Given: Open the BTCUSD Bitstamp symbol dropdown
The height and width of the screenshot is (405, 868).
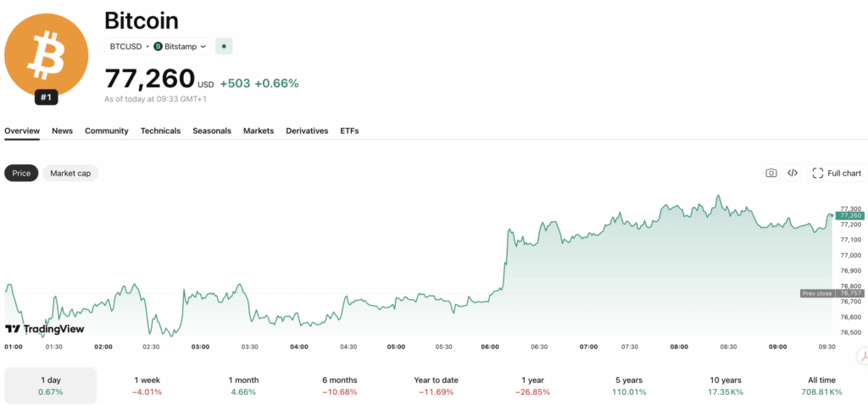Looking at the screenshot, I should (x=158, y=47).
